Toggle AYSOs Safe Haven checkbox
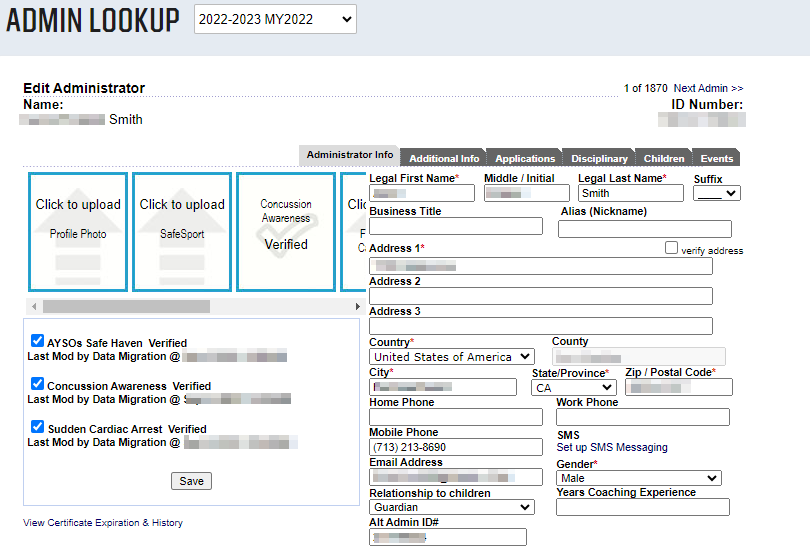 [38, 341]
